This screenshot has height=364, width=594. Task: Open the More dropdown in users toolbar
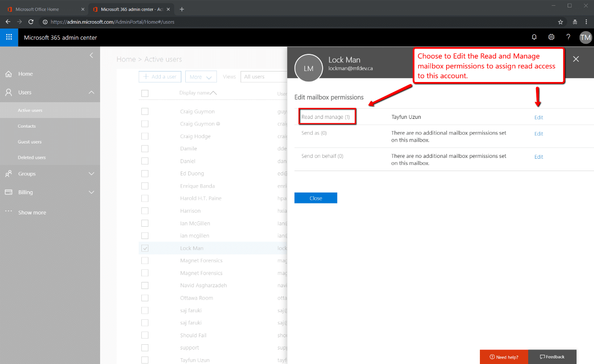(x=201, y=77)
